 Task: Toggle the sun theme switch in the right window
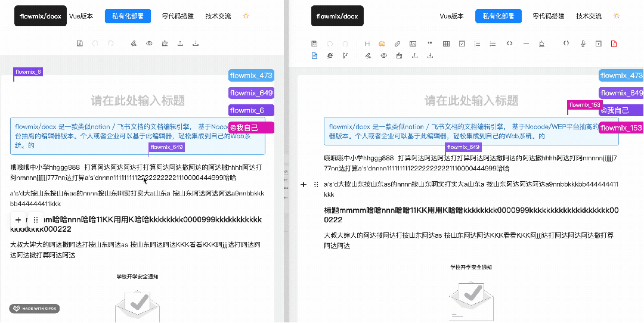point(617,16)
